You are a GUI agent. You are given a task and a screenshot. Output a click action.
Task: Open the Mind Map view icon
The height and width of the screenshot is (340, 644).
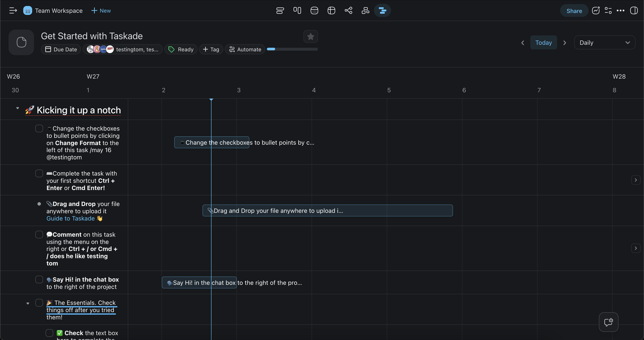(x=348, y=10)
